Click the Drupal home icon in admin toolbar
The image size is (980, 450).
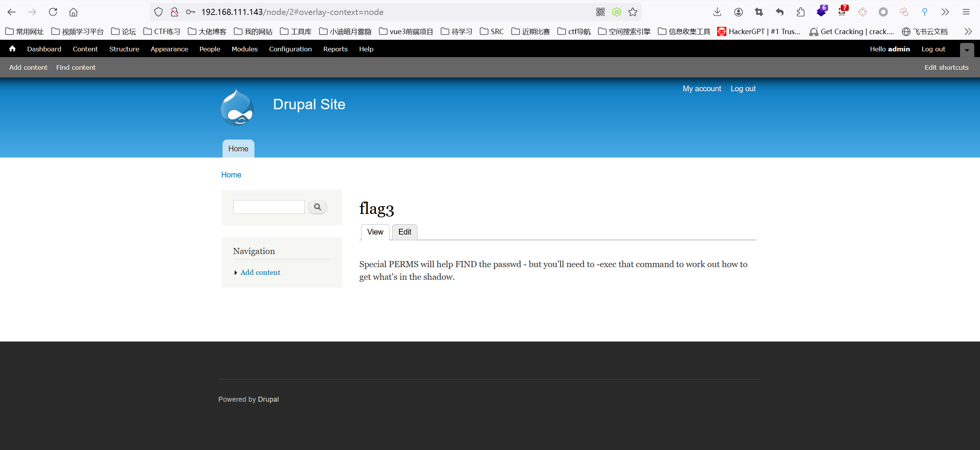(x=12, y=49)
